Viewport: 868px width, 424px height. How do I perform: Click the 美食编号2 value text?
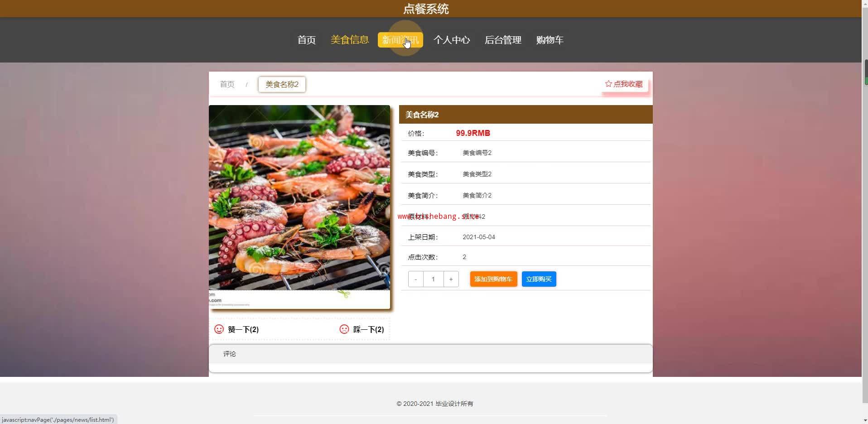tap(477, 153)
